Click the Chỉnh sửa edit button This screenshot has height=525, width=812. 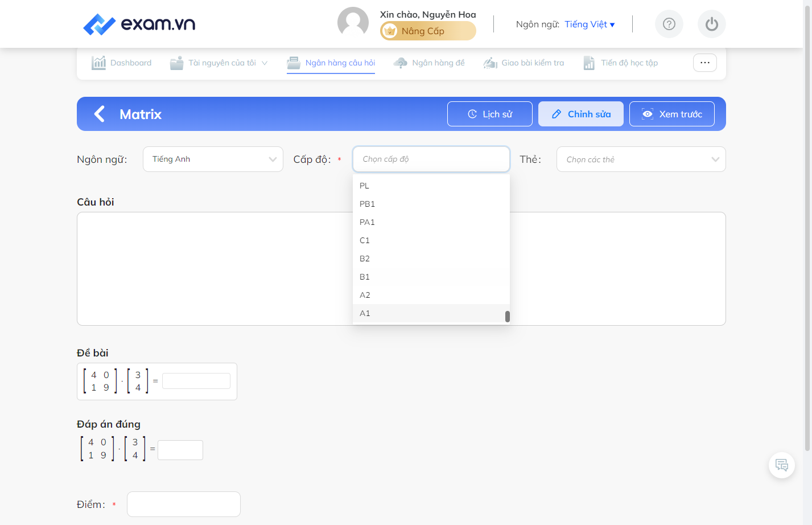tap(581, 114)
